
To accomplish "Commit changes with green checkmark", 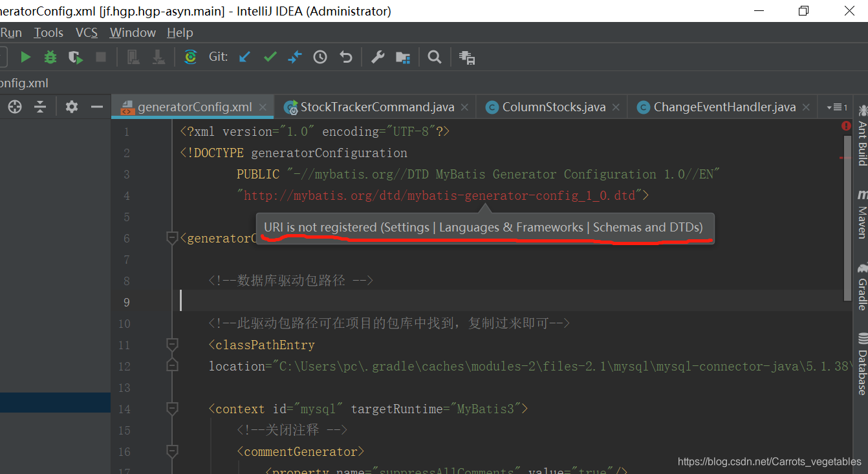I will pyautogui.click(x=270, y=58).
